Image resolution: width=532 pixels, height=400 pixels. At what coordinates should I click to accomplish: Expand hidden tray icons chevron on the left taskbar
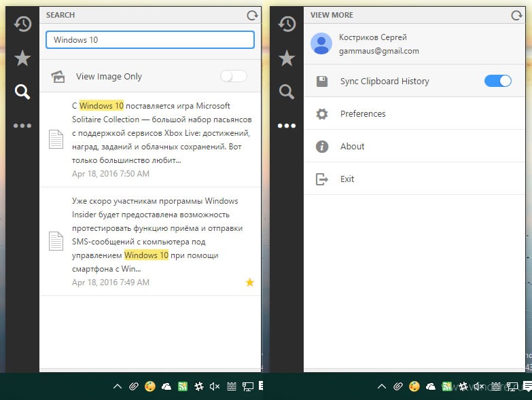pos(118,386)
